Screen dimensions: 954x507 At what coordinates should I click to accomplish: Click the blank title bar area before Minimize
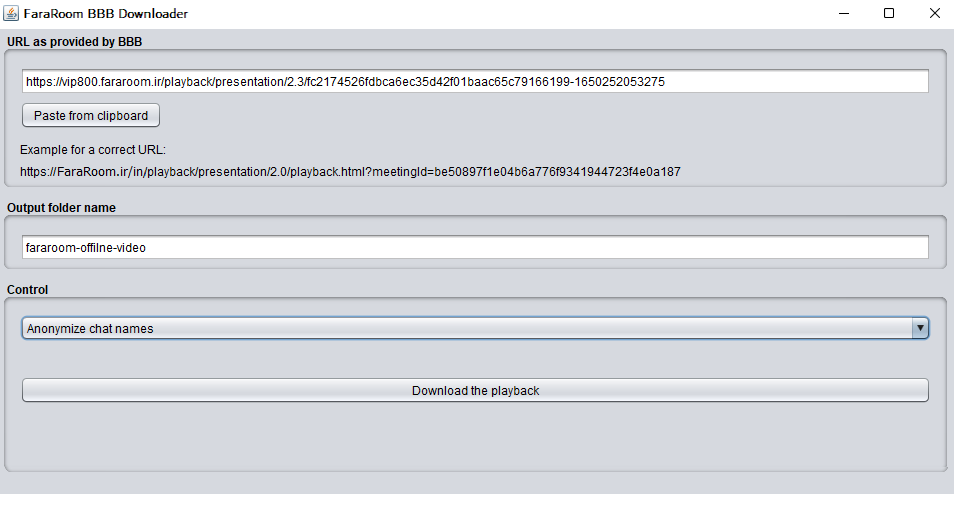pyautogui.click(x=500, y=14)
